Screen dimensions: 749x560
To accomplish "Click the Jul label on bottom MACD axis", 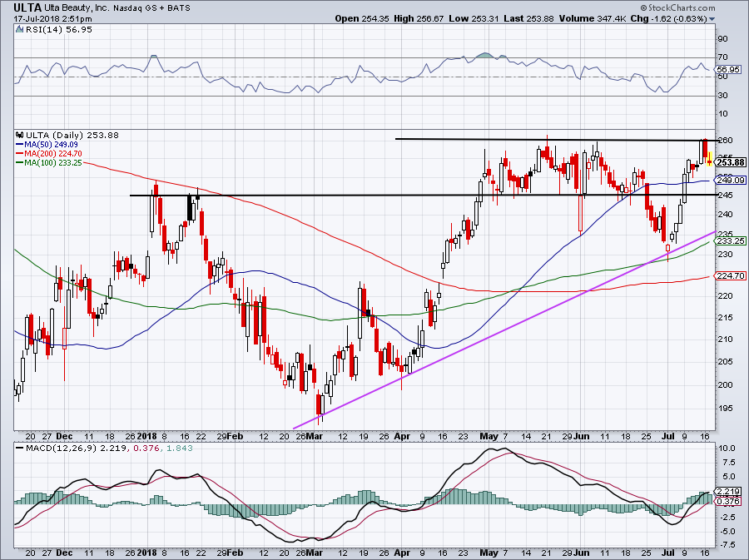I will pyautogui.click(x=669, y=553).
